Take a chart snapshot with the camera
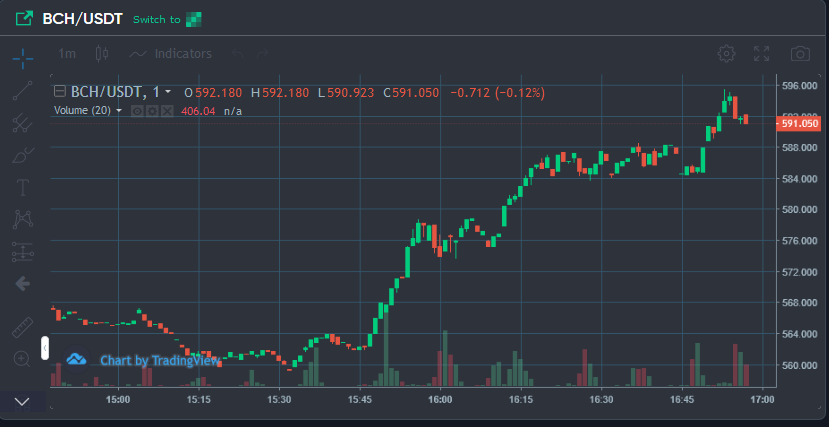Image resolution: width=829 pixels, height=427 pixels. coord(800,53)
